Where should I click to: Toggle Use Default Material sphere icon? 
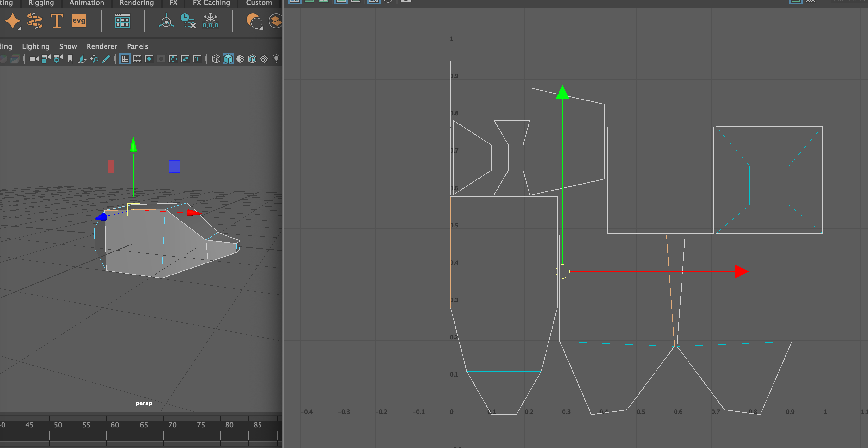click(x=240, y=59)
